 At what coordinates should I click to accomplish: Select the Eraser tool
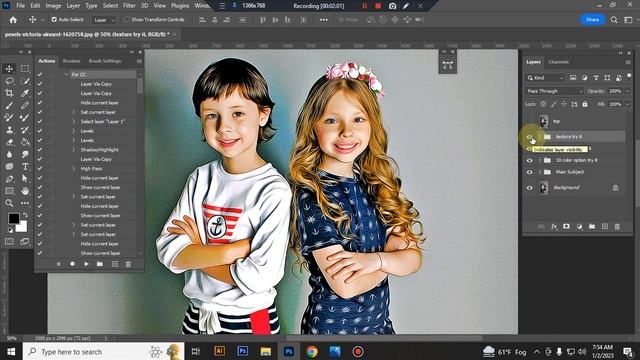[x=9, y=142]
